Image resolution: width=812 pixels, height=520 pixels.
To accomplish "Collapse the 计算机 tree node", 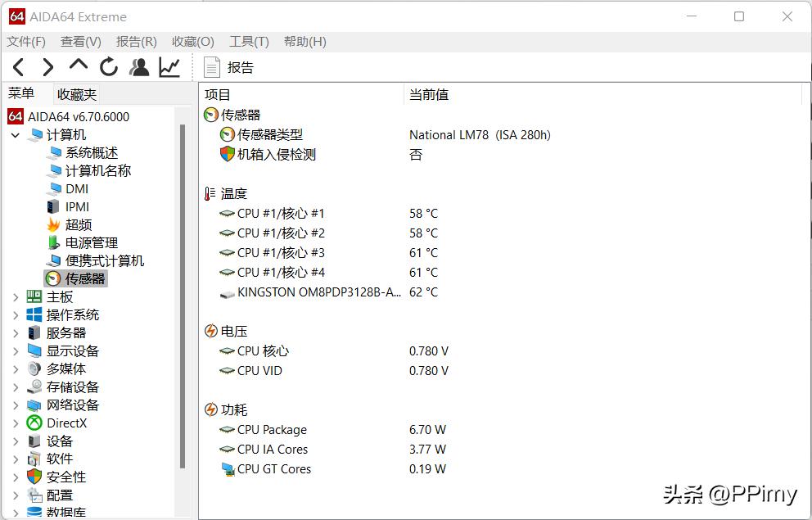I will [x=14, y=134].
